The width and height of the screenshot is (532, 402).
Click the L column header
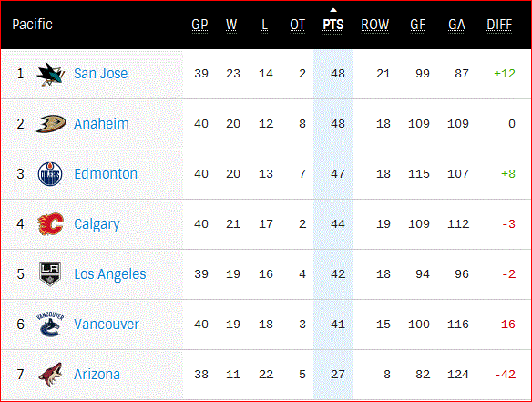(265, 25)
